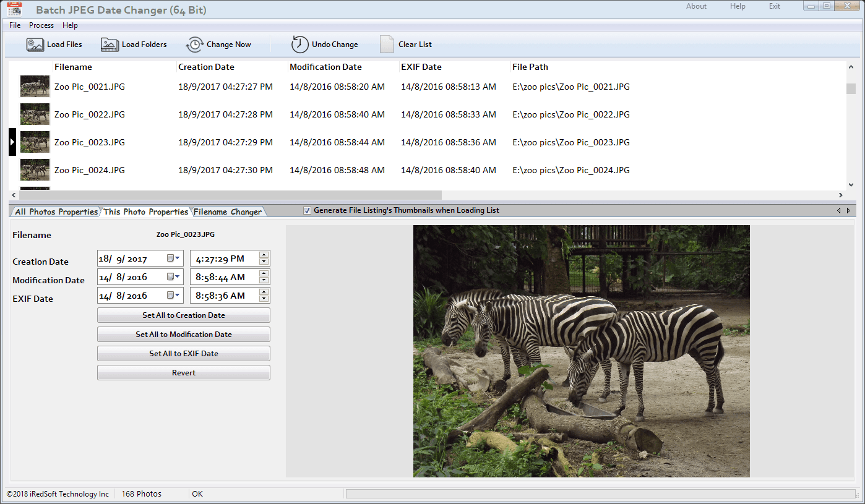Click the Modification Date column header

[x=325, y=67]
